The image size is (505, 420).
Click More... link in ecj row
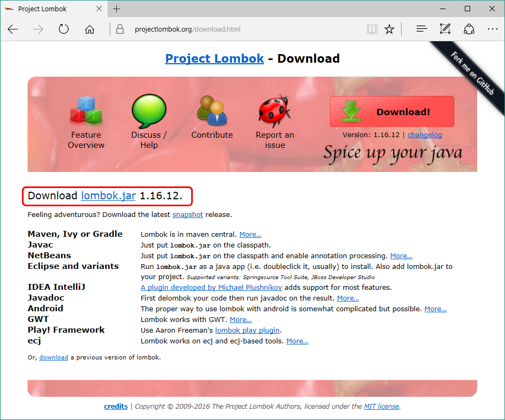coord(297,341)
